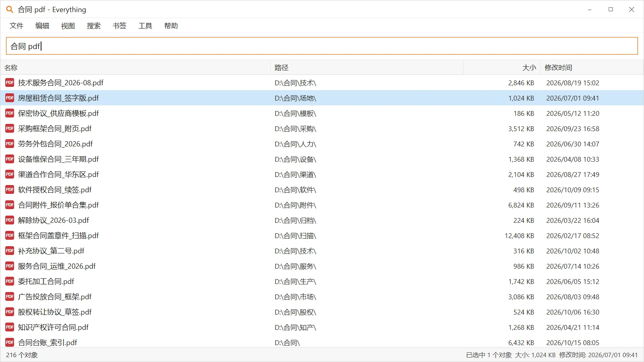Sort results by the 路径 column header

point(367,68)
